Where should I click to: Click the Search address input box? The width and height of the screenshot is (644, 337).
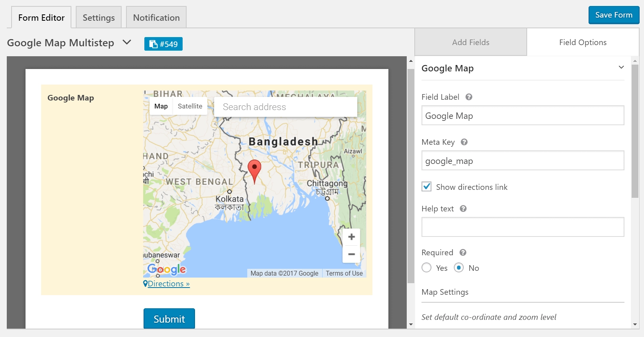(286, 107)
